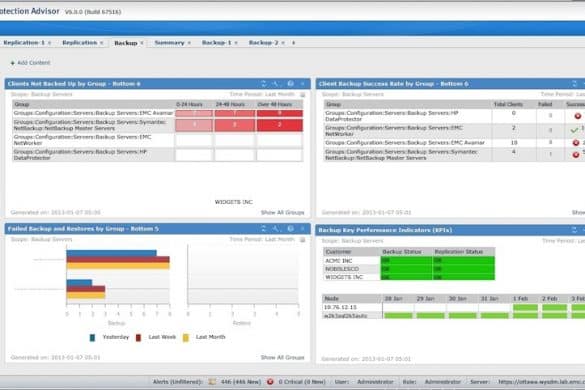This screenshot has height=390, width=585.
Task: Close the Replication tab
Action: point(101,43)
